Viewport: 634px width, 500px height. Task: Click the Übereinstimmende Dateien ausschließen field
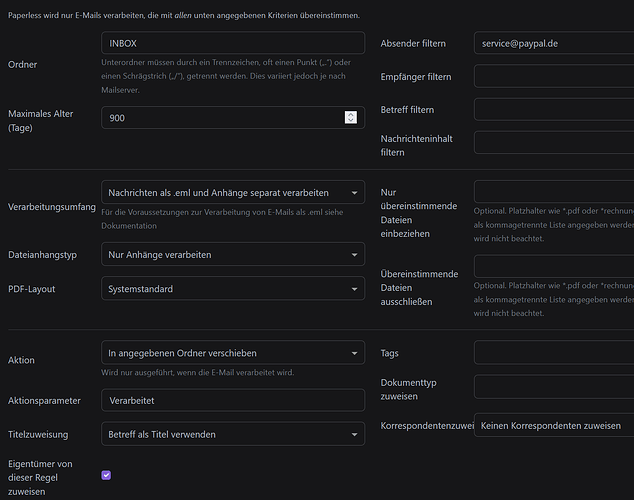pyautogui.click(x=553, y=266)
